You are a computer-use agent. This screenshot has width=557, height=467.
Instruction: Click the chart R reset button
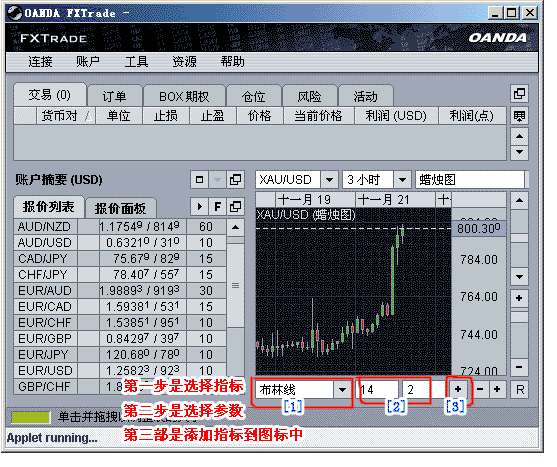click(520, 390)
